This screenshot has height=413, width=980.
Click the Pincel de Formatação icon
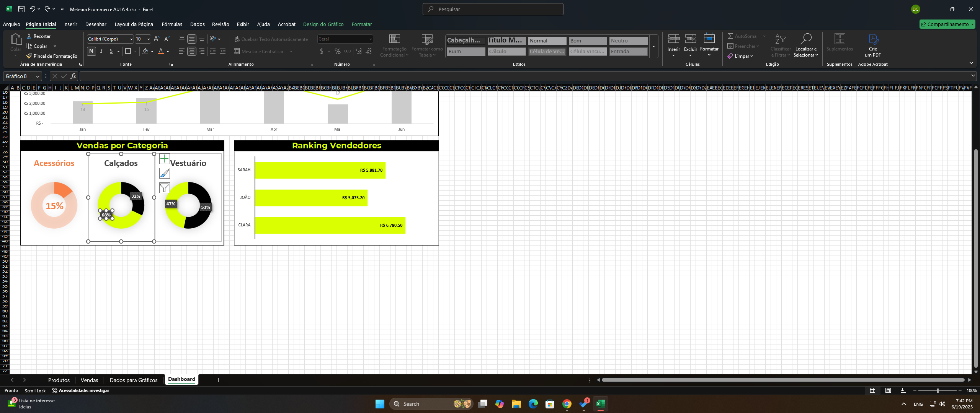coord(29,56)
